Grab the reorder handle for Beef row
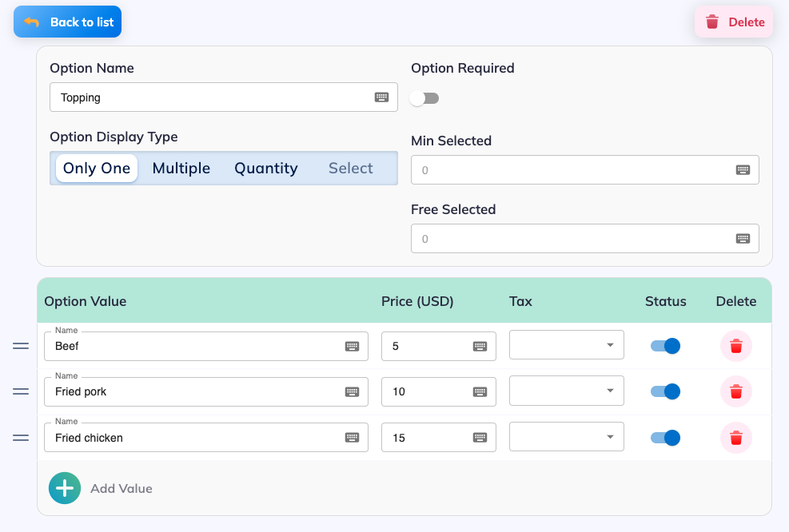The image size is (789, 532). click(21, 346)
